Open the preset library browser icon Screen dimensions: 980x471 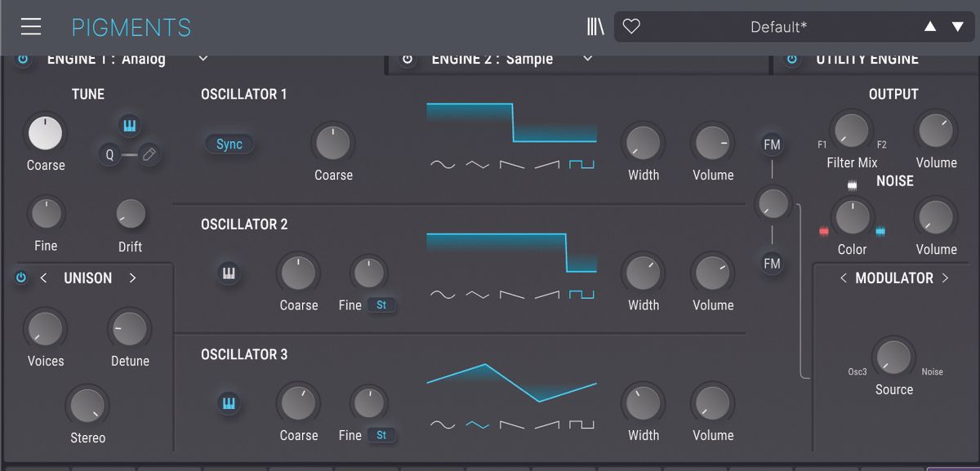(595, 25)
